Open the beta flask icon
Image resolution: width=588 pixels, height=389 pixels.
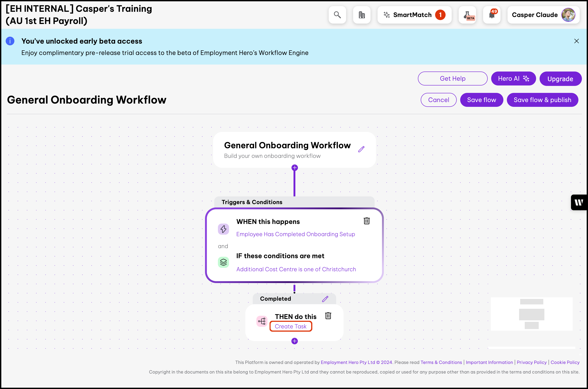click(467, 15)
